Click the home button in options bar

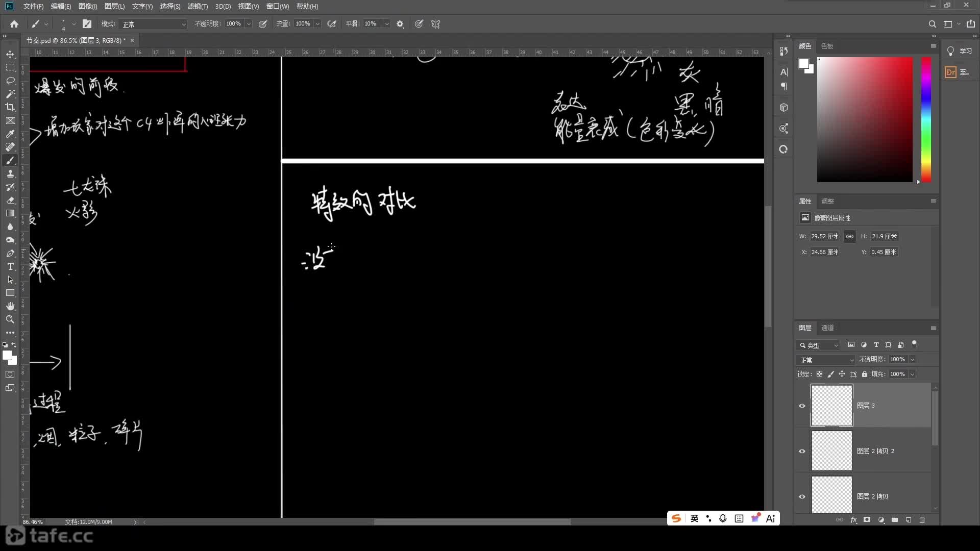[x=14, y=24]
